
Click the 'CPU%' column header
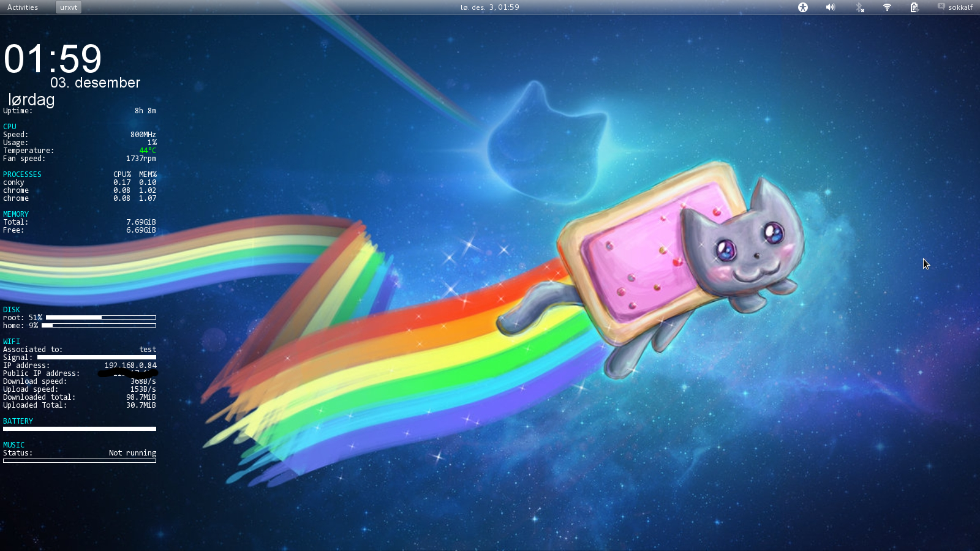point(122,174)
